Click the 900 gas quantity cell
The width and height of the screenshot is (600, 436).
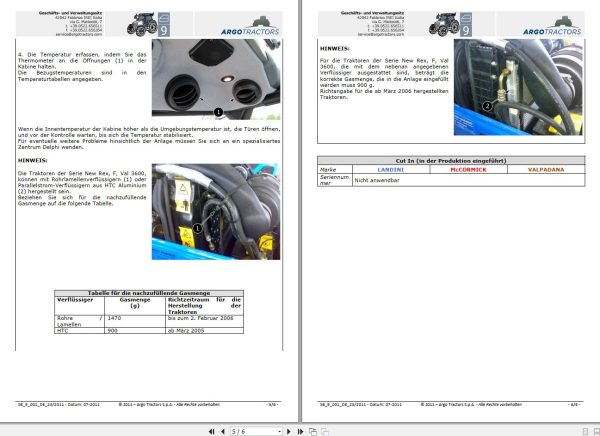point(135,330)
